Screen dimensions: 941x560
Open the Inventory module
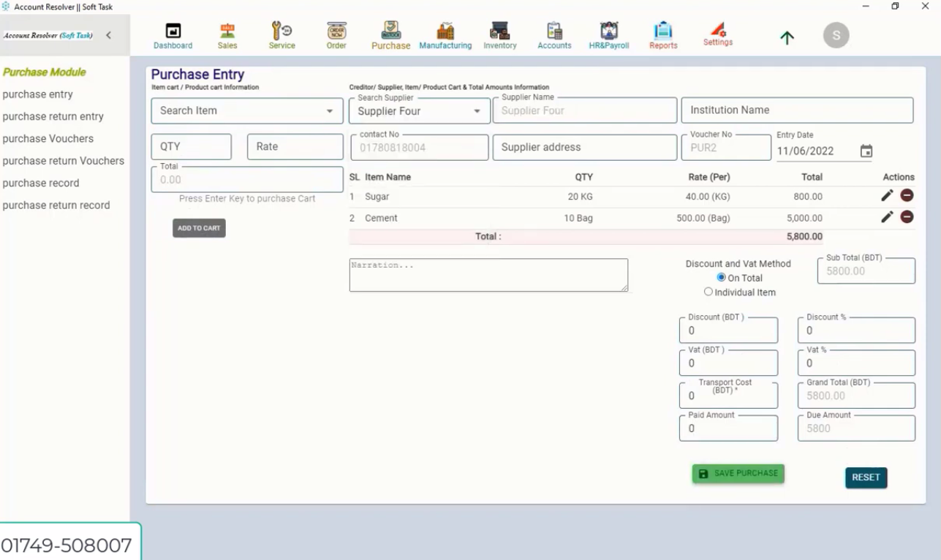pyautogui.click(x=499, y=35)
